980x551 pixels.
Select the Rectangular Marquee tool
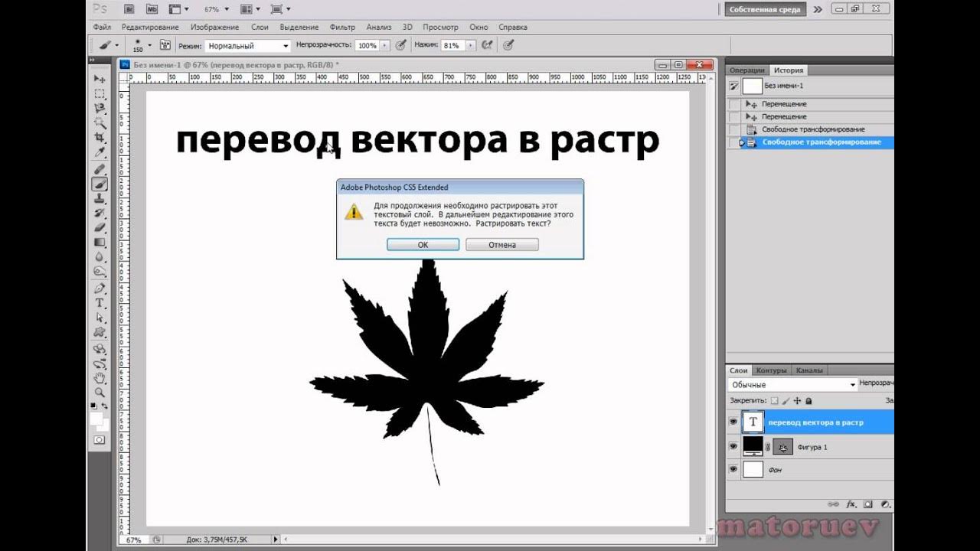click(100, 94)
